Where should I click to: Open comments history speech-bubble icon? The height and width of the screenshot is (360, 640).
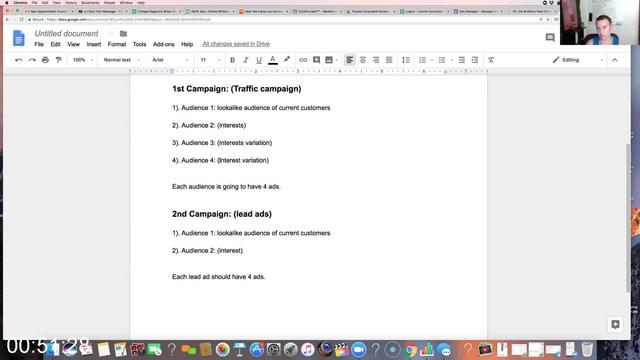click(x=550, y=38)
